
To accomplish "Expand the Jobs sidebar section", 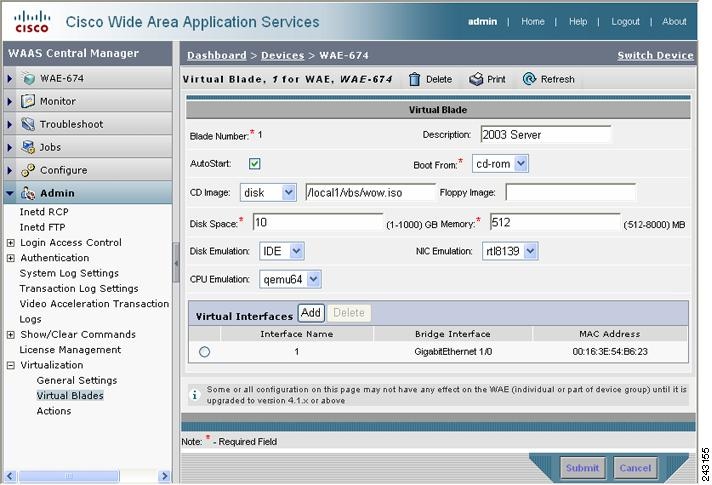I will point(10,147).
